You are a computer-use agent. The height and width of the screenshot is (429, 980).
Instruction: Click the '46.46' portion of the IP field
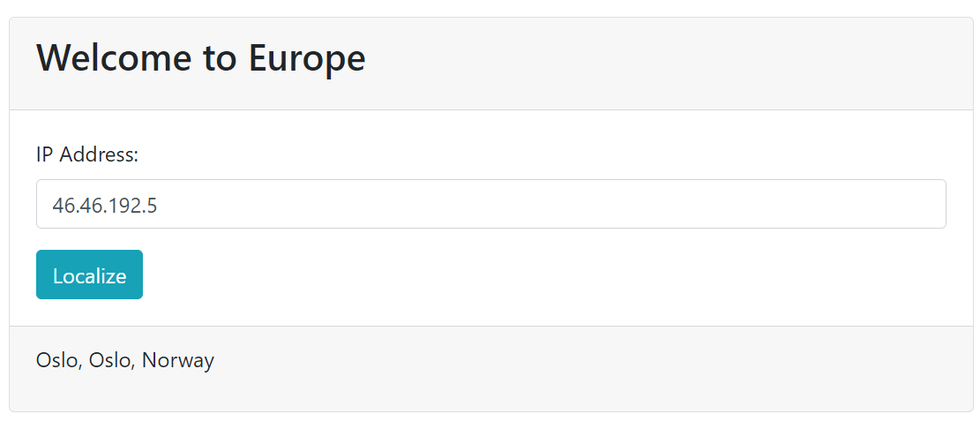click(x=73, y=205)
